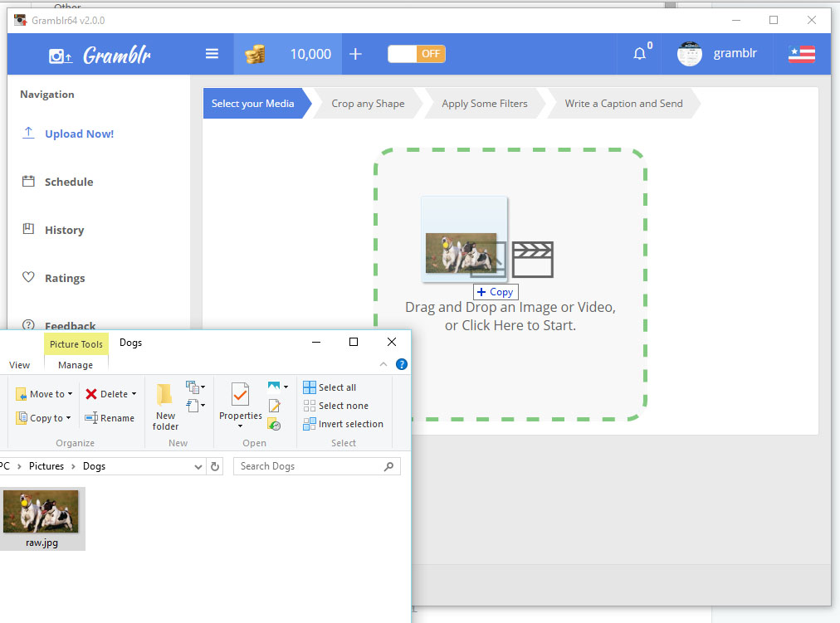840x623 pixels.
Task: Add coins with the plus icon
Action: point(356,54)
